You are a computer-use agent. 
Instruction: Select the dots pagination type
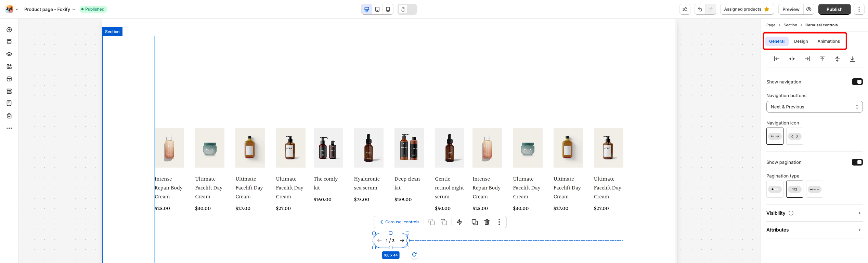[775, 189]
